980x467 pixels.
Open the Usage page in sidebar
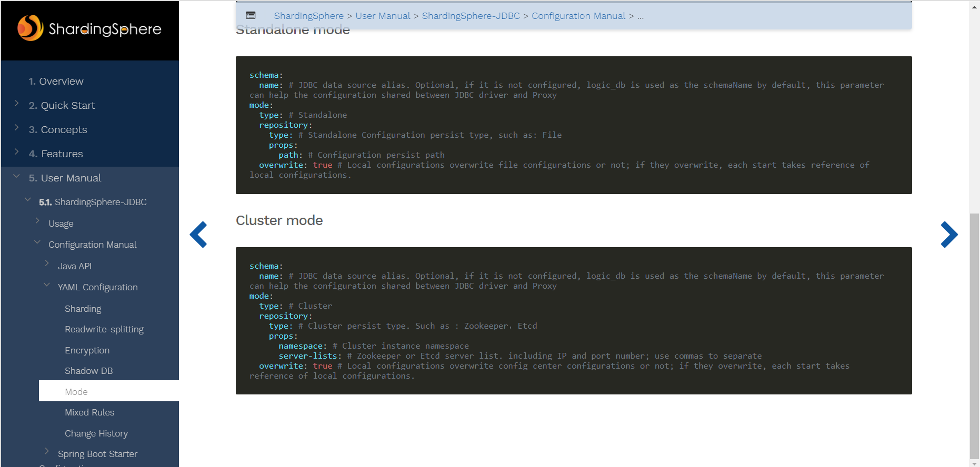tap(61, 224)
